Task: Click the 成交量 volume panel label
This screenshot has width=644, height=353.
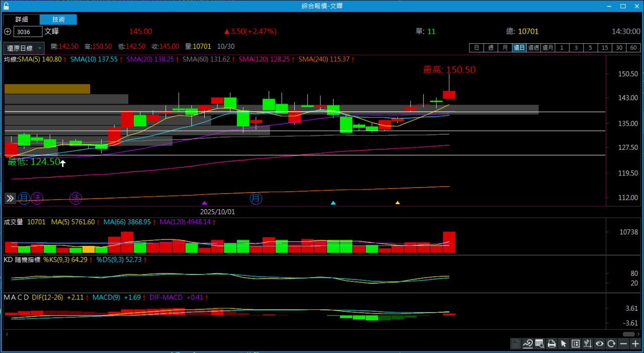Action: [x=14, y=222]
